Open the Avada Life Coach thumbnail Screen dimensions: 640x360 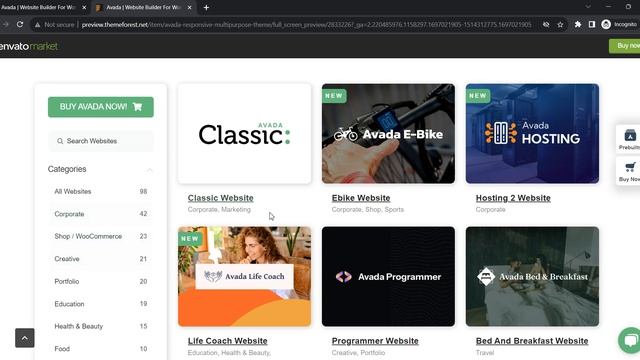(x=244, y=276)
